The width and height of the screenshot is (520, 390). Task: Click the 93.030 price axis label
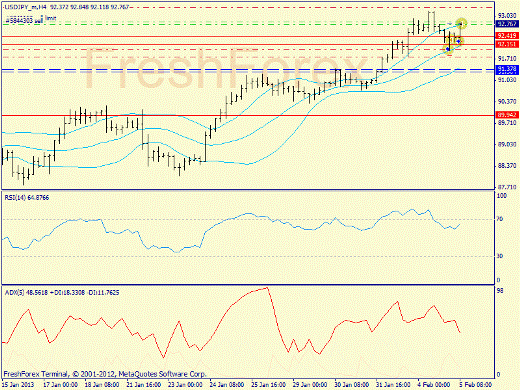click(x=506, y=15)
